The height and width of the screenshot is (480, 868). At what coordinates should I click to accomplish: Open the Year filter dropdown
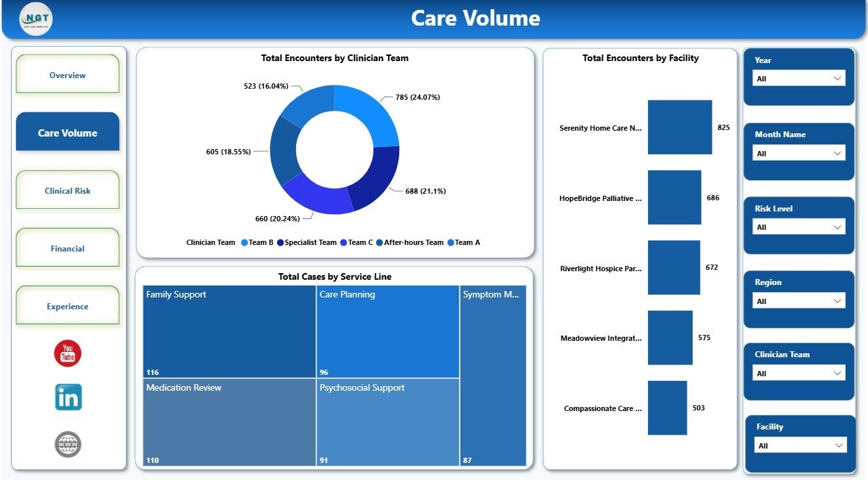coord(798,78)
